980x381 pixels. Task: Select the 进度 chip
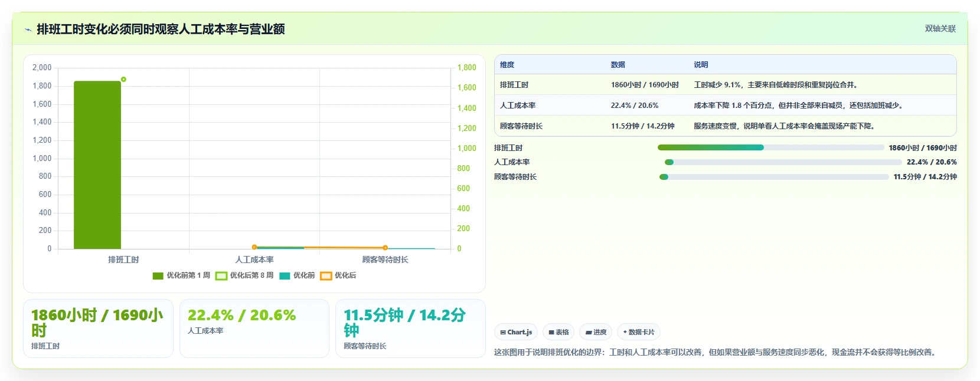pos(596,332)
